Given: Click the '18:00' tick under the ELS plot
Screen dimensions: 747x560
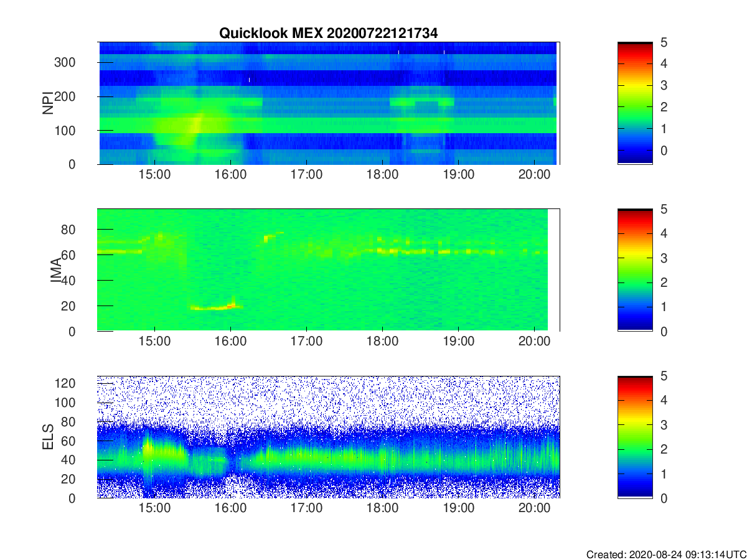Looking at the screenshot, I should point(382,509).
